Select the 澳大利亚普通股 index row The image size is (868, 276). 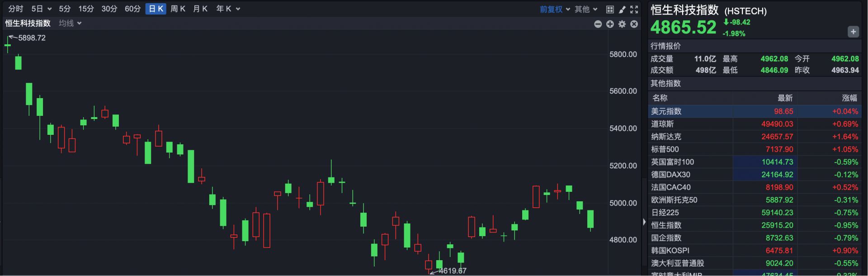[755, 263]
